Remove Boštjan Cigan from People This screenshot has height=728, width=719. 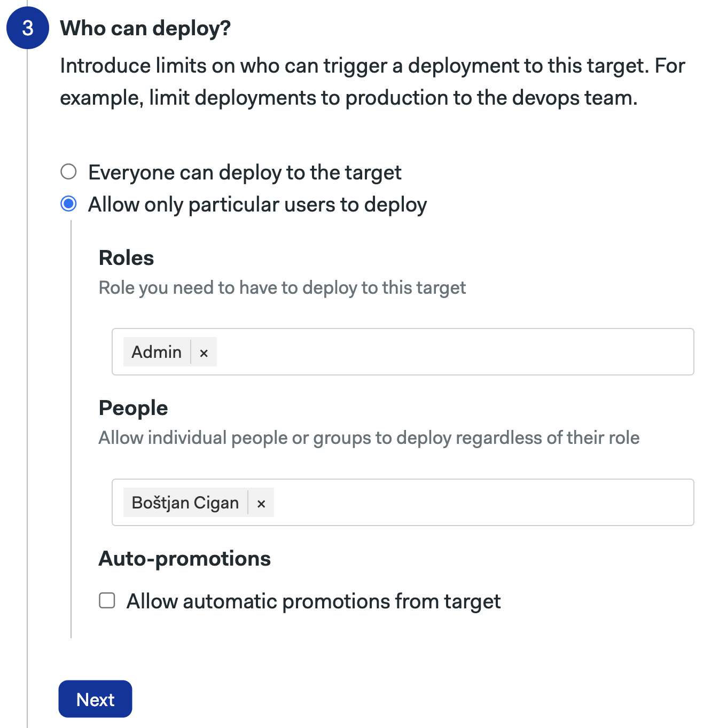pos(261,503)
